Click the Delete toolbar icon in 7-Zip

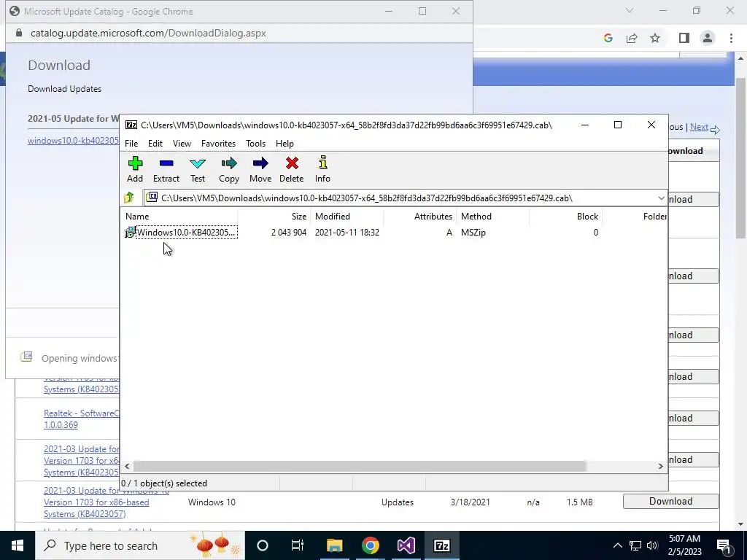click(x=292, y=169)
